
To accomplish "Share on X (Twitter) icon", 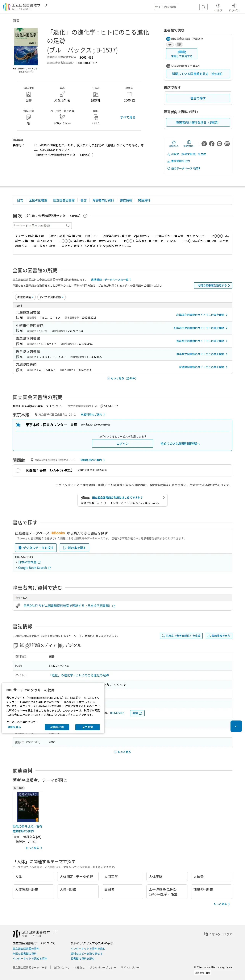I will [x=204, y=144].
